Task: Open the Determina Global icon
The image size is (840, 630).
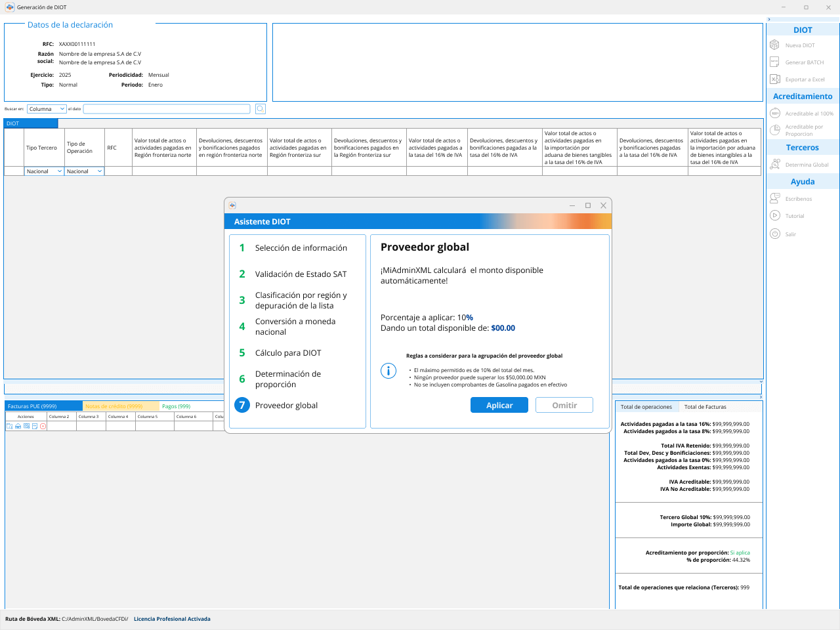Action: point(774,165)
